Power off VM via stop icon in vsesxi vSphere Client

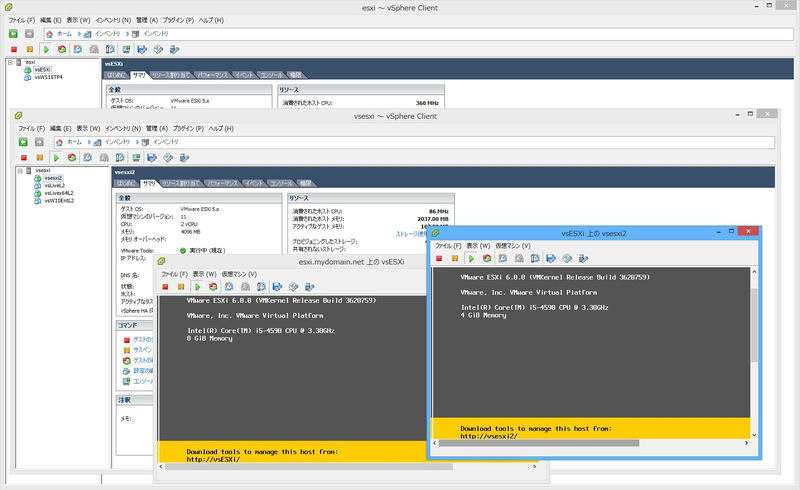click(23, 158)
